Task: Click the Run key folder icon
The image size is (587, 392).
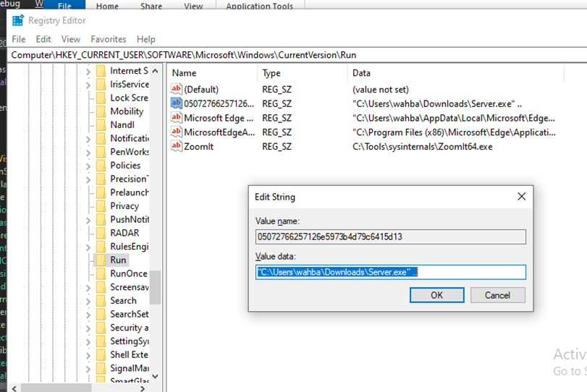Action: tap(101, 260)
